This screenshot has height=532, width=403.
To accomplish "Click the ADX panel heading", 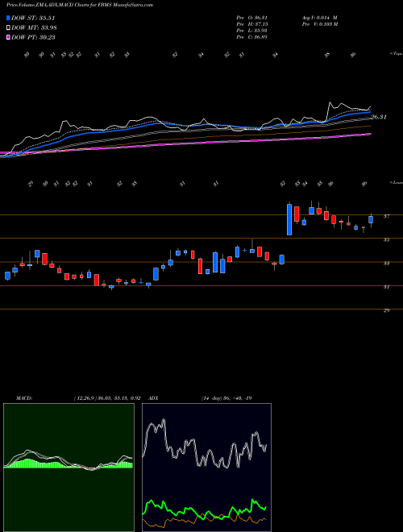I will click(x=154, y=398).
